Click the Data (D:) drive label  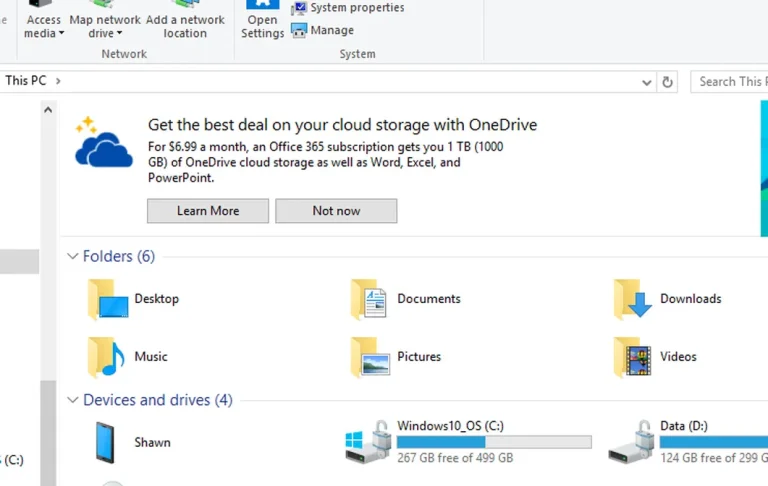[x=684, y=426]
